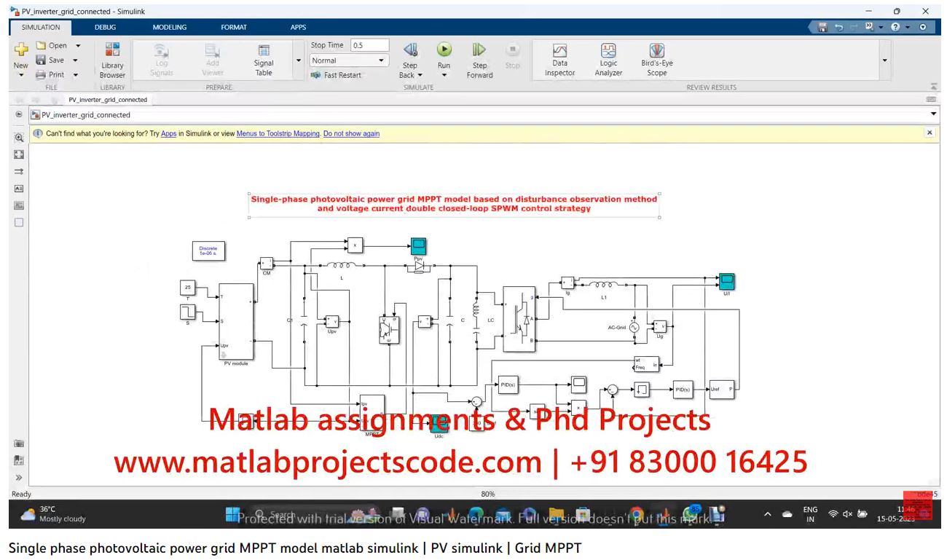Image resolution: width=947 pixels, height=560 pixels.
Task: Click the Menus to Toolstrip Mapping link
Action: point(278,133)
